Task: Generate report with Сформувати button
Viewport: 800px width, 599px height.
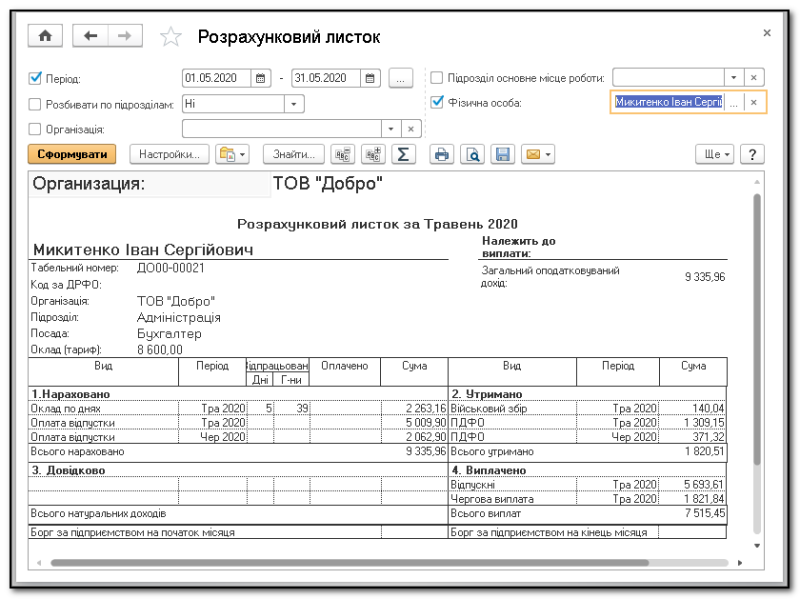Action: pos(72,154)
